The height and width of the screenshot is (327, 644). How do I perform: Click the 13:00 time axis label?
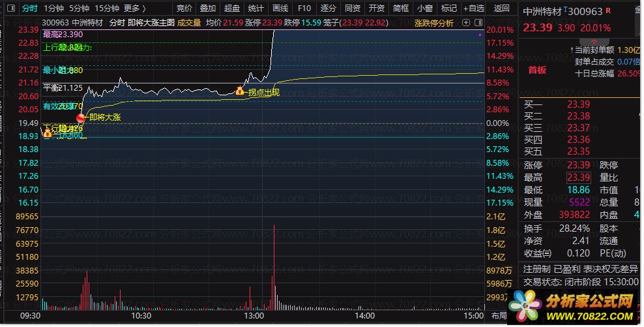coord(254,316)
